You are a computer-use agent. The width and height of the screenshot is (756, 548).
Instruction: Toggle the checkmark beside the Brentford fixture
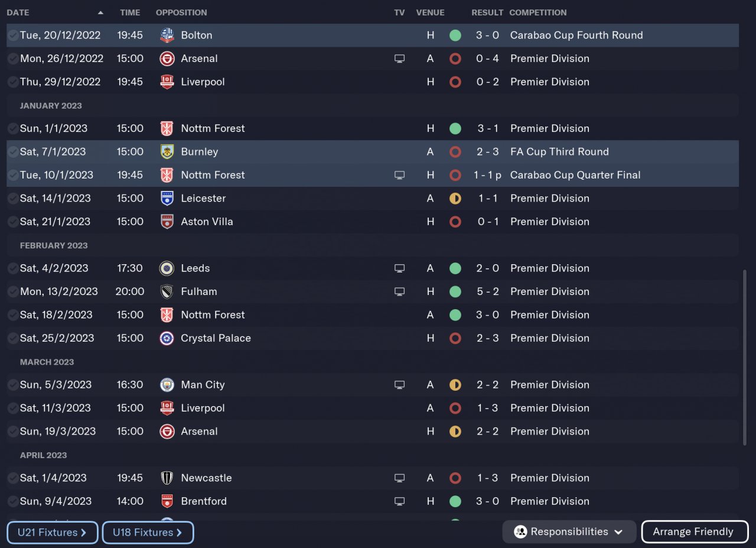coord(12,501)
